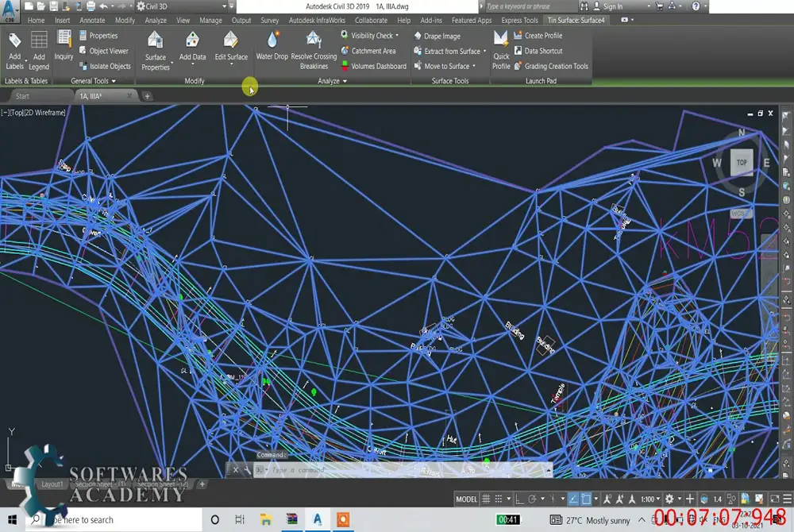794x532 pixels.
Task: Open the Inquiry tool
Action: 64,45
